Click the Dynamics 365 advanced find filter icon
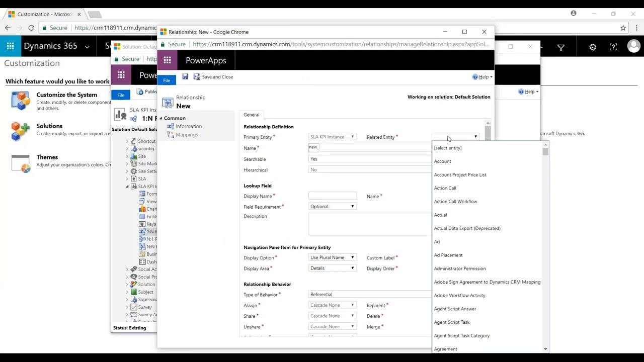Viewport: 644px width, 362px height. pyautogui.click(x=561, y=47)
